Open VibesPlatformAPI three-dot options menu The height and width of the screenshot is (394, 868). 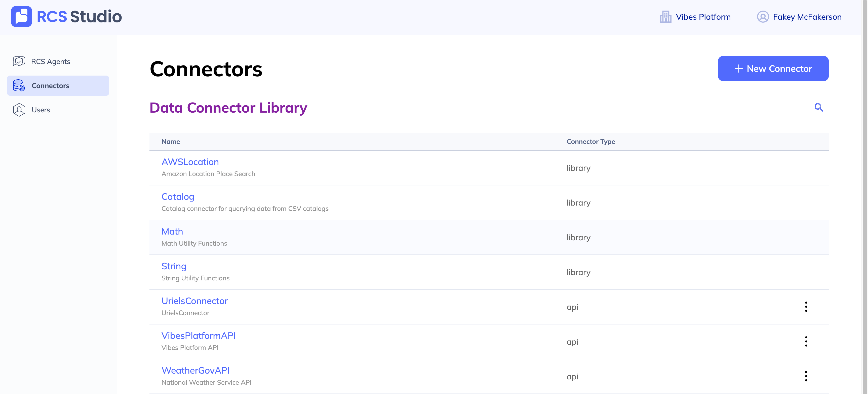pyautogui.click(x=806, y=341)
